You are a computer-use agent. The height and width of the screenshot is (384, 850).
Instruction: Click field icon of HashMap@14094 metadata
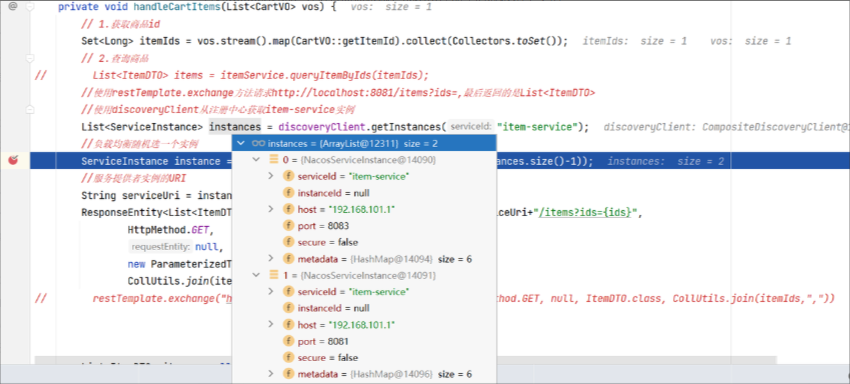[288, 259]
